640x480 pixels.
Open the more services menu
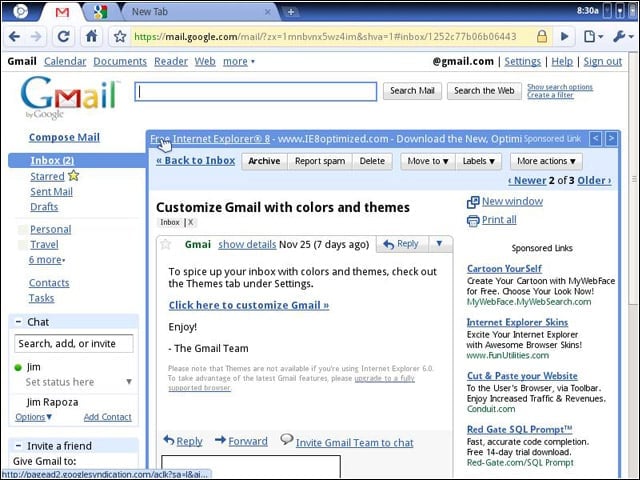coord(239,61)
